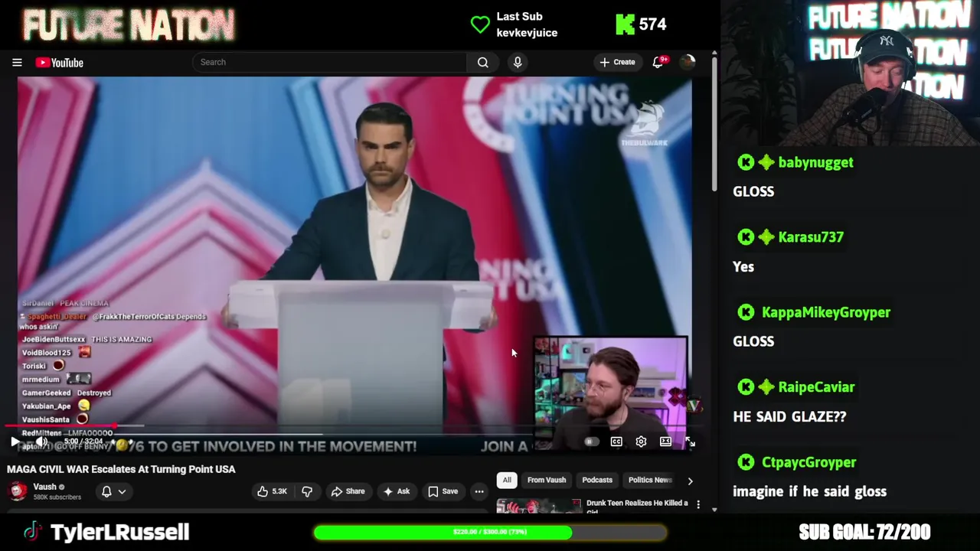Click the HE SAID GLAZE?? chat message

789,417
